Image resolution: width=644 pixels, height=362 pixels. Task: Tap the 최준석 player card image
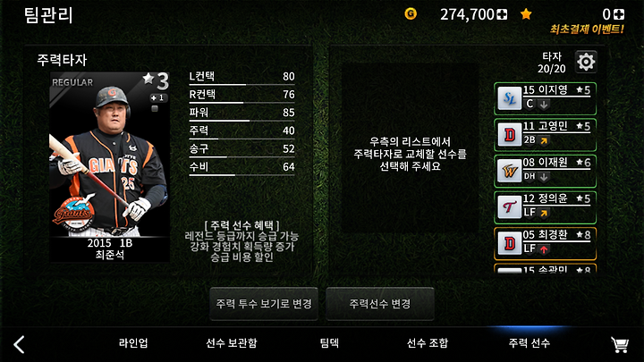(x=110, y=167)
